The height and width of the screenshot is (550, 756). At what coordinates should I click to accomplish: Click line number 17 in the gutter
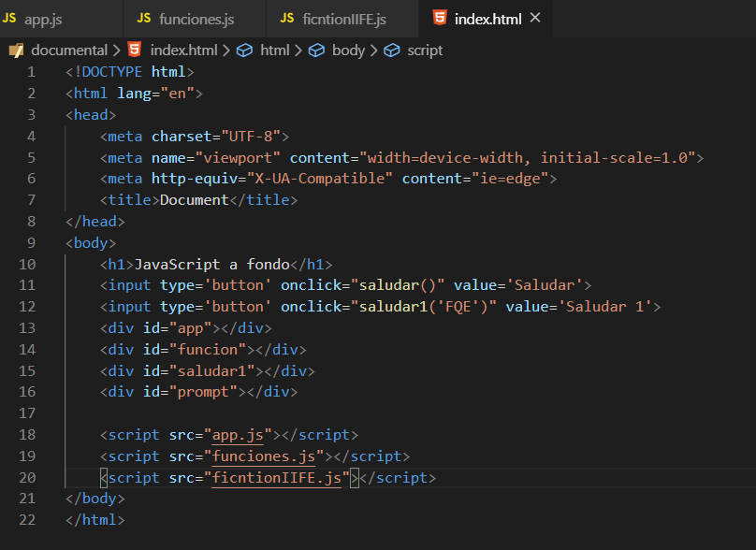27,413
